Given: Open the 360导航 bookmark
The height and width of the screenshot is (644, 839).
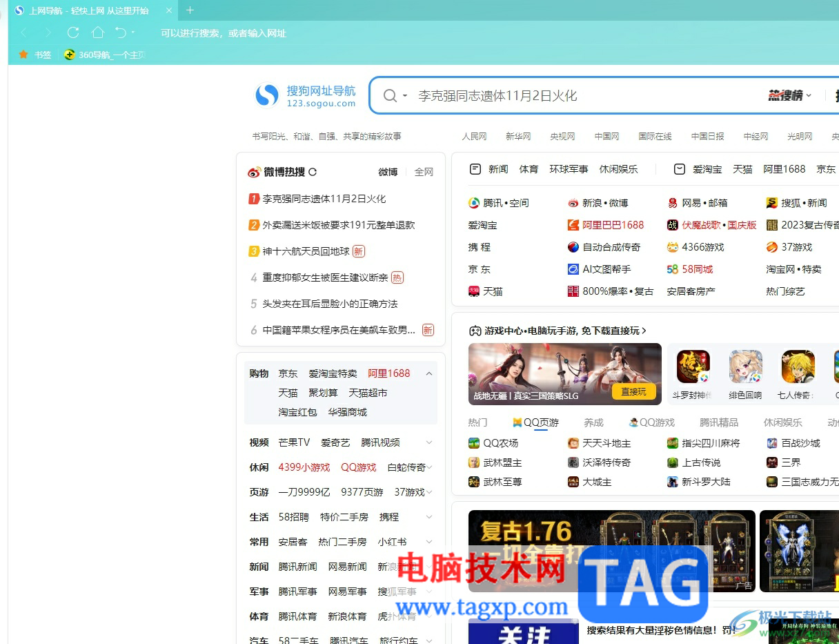Looking at the screenshot, I should click(105, 55).
